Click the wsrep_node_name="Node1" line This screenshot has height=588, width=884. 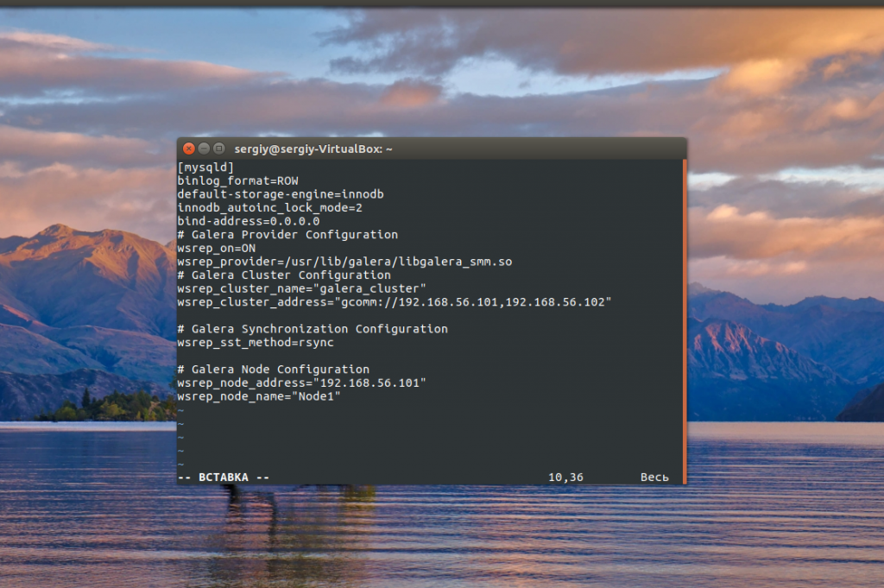[x=259, y=396]
